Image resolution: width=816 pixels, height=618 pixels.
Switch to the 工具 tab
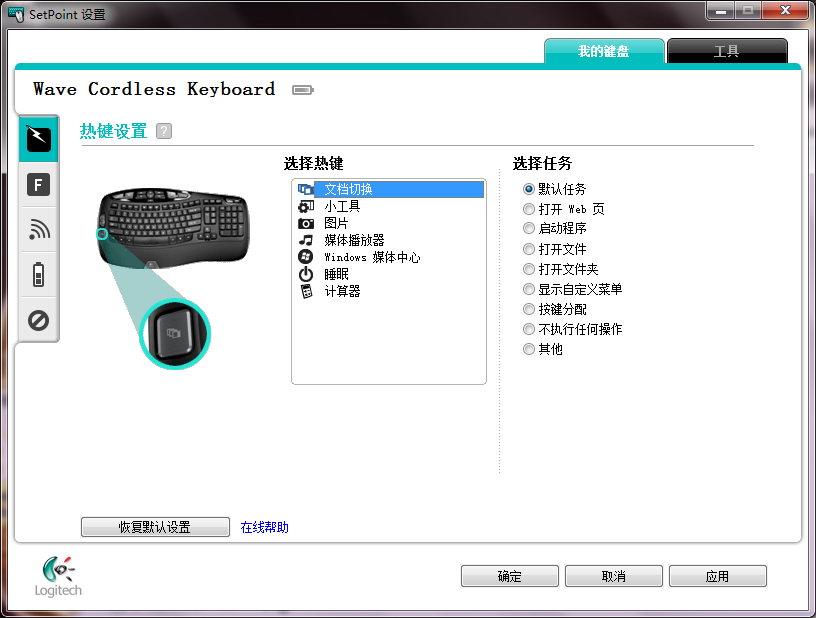(727, 51)
